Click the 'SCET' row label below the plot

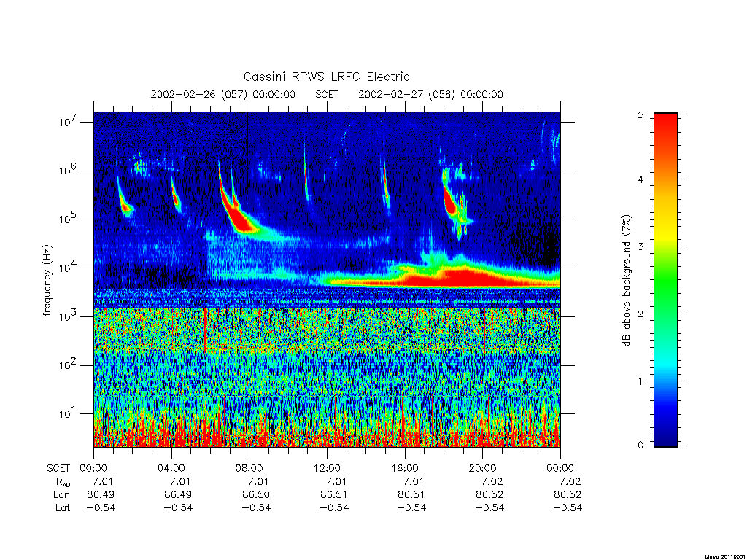(58, 468)
